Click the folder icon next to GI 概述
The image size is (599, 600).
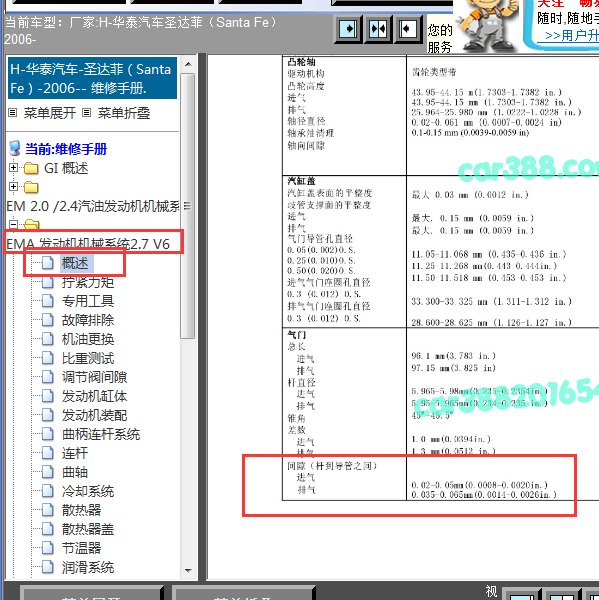[x=31, y=168]
